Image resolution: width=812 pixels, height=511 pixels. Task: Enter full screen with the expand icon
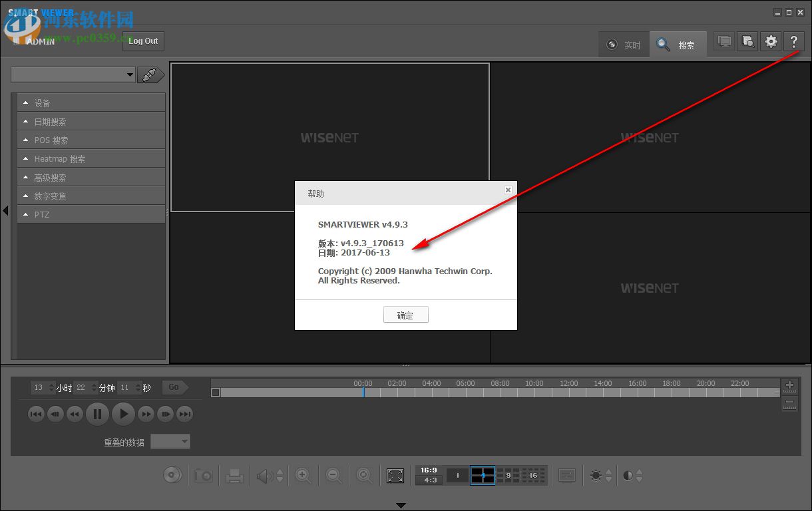coord(395,475)
